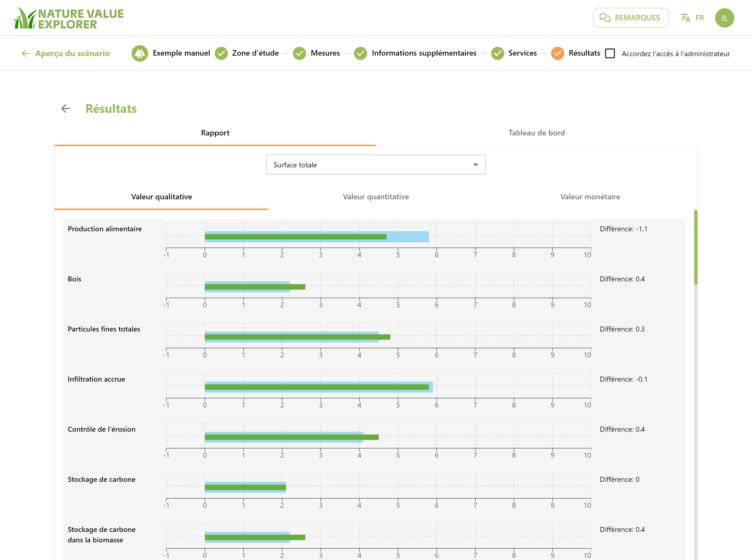Select the Valeur monétaire tab
This screenshot has width=752, height=560.
click(x=590, y=197)
